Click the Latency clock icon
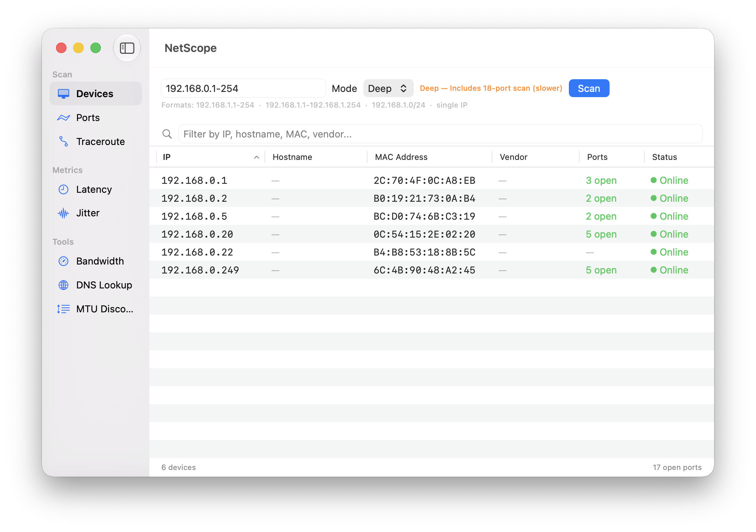The image size is (756, 532). tap(63, 189)
